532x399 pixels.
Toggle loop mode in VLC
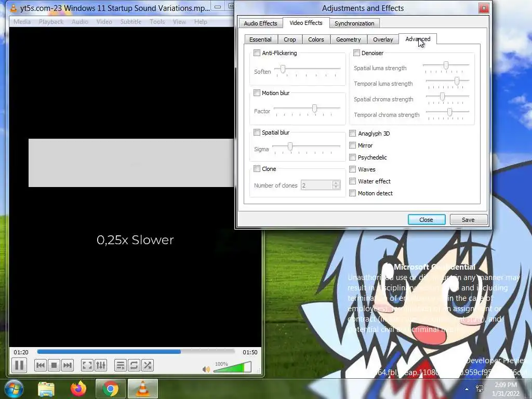point(134,365)
